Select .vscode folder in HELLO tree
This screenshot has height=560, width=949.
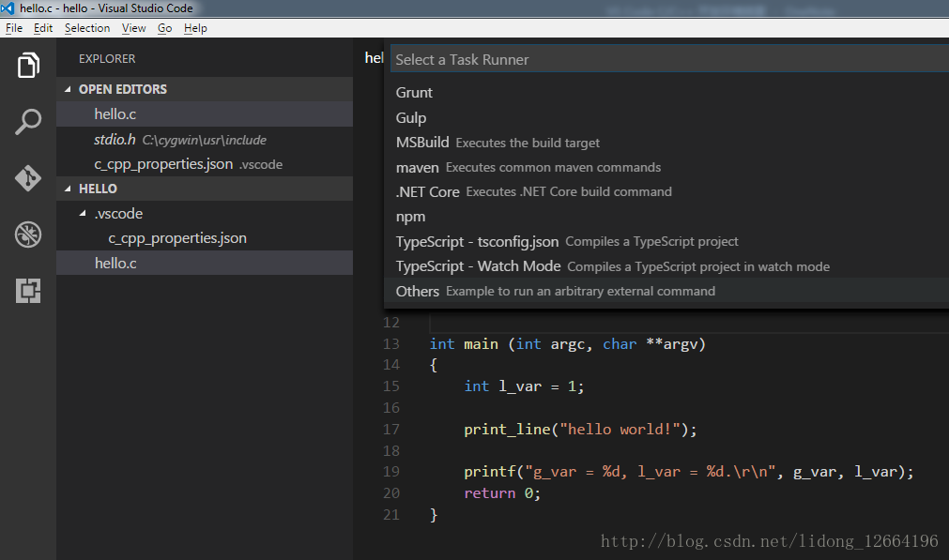205,214
